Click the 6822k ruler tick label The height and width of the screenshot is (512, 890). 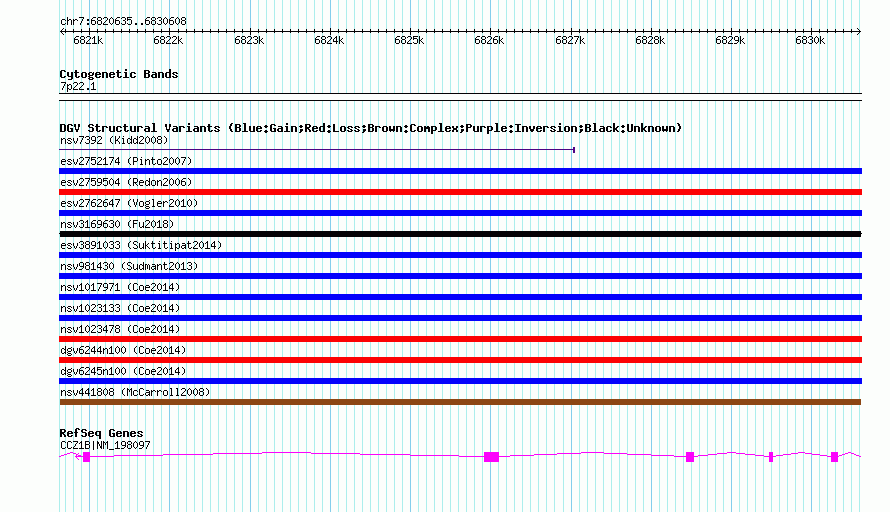click(x=168, y=40)
